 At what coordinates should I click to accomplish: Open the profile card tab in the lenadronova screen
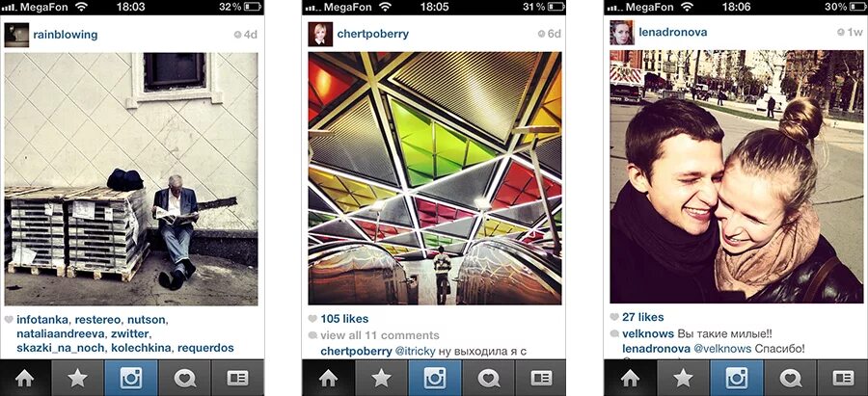point(843,379)
